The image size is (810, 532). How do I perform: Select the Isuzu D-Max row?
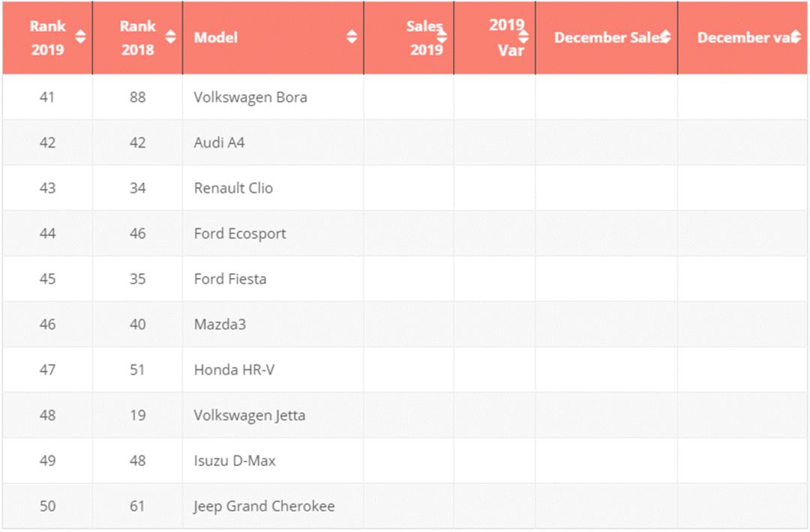(235, 461)
